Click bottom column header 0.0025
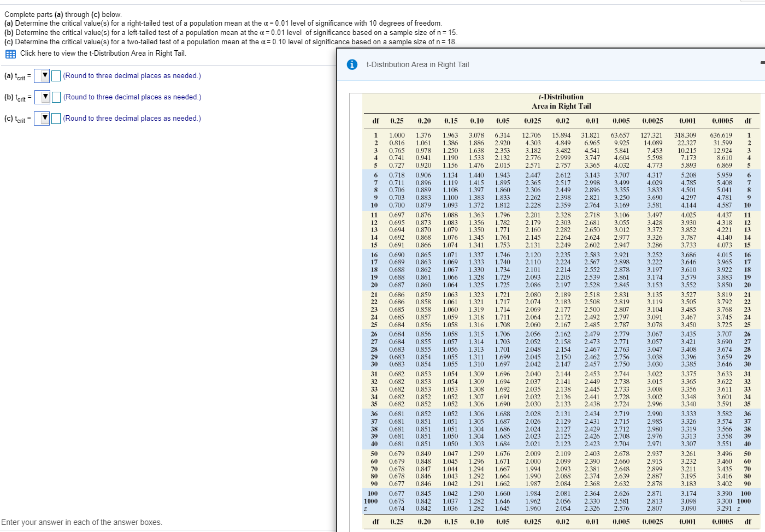The image size is (765, 532). (652, 522)
